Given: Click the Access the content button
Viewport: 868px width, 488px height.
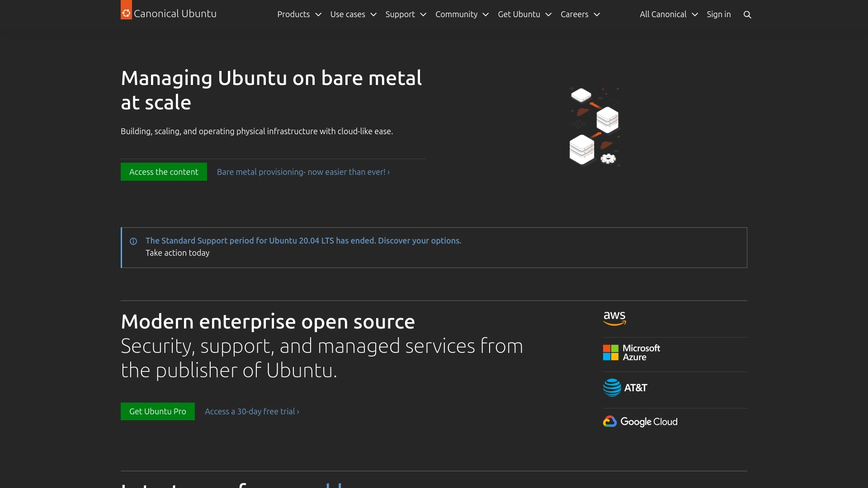Looking at the screenshot, I should coord(164,172).
